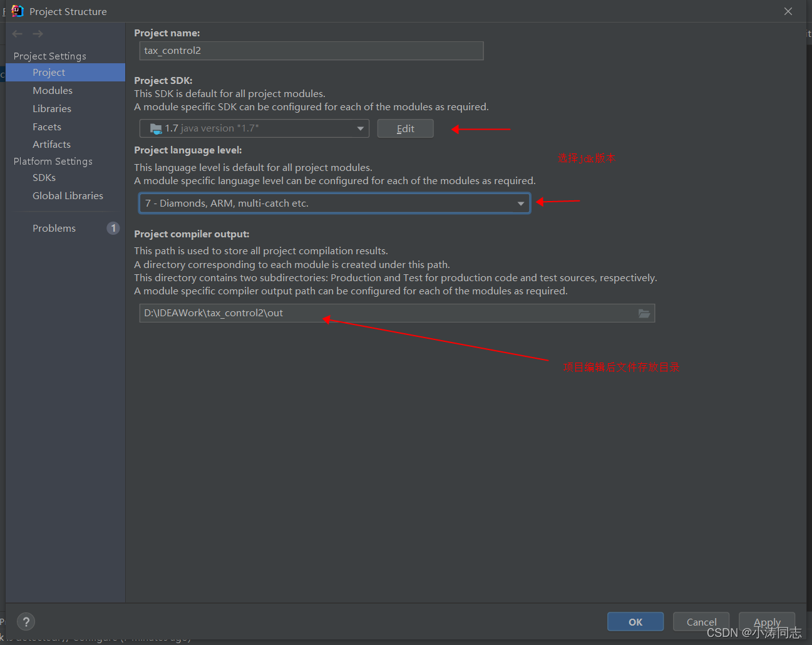Screen dimensions: 812x645
Task: Select Project in settings list
Action: (65, 73)
